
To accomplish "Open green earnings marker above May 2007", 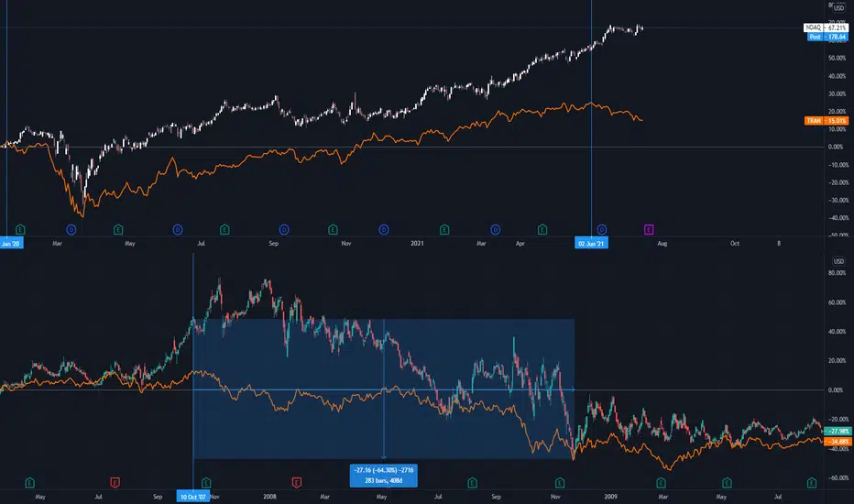I will (x=30, y=483).
